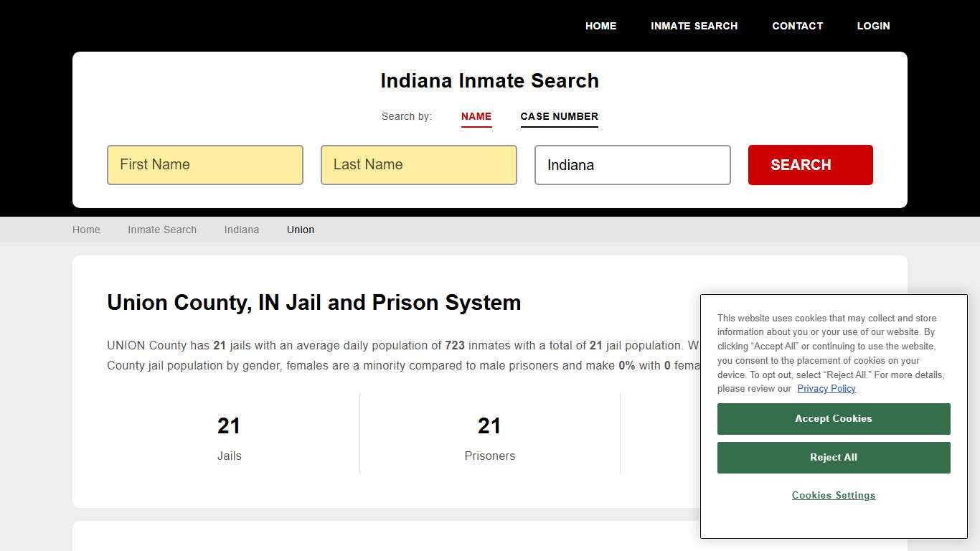Open Indiana from the breadcrumb trail
The image size is (980, 551).
(x=241, y=230)
